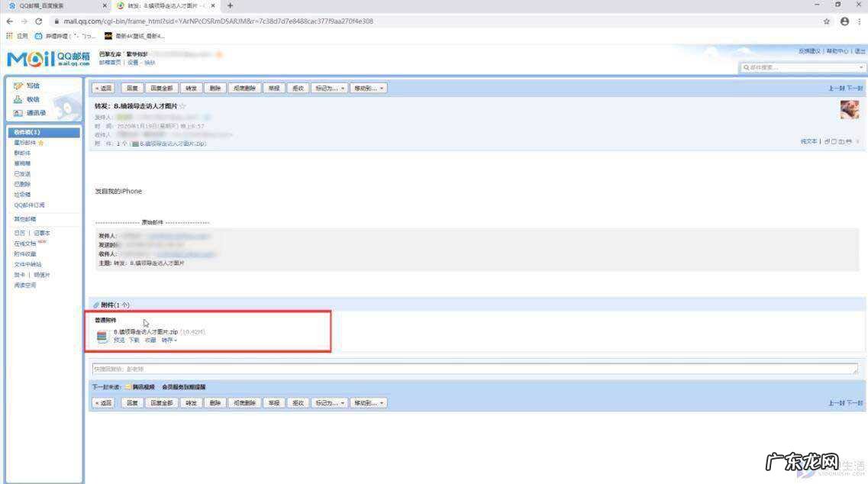This screenshot has width=868, height=484.
Task: Click the 收藏 attachment link
Action: 150,340
